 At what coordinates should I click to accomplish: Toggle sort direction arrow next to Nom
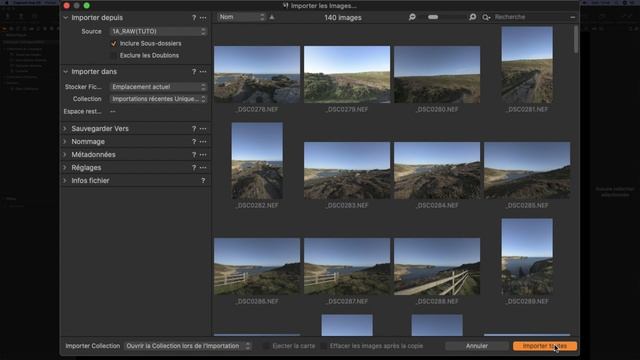click(272, 17)
